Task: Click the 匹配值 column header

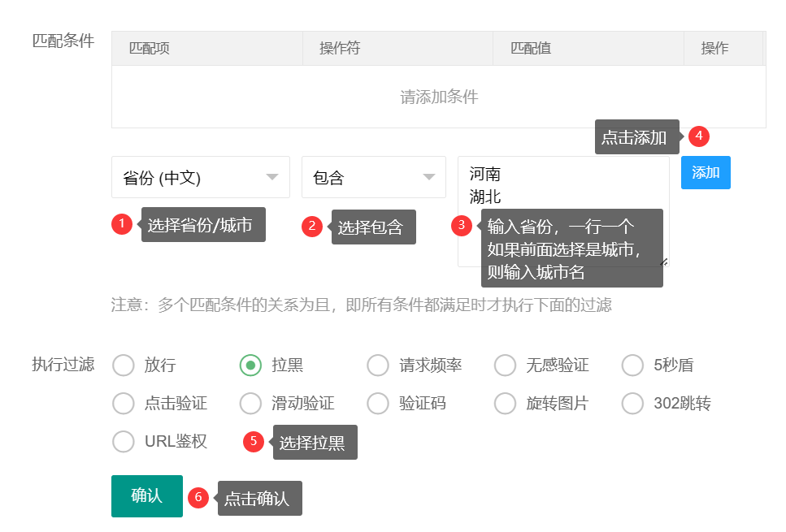Action: pos(531,48)
